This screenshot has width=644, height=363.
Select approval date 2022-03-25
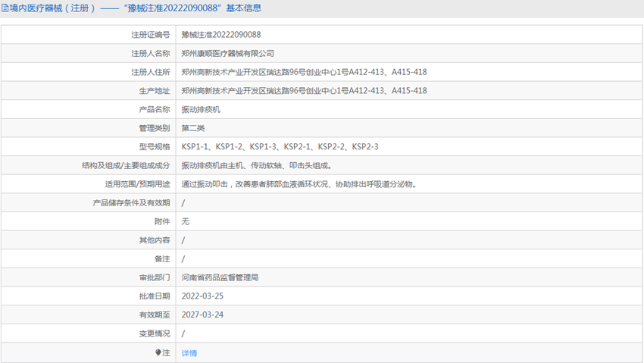pos(202,296)
